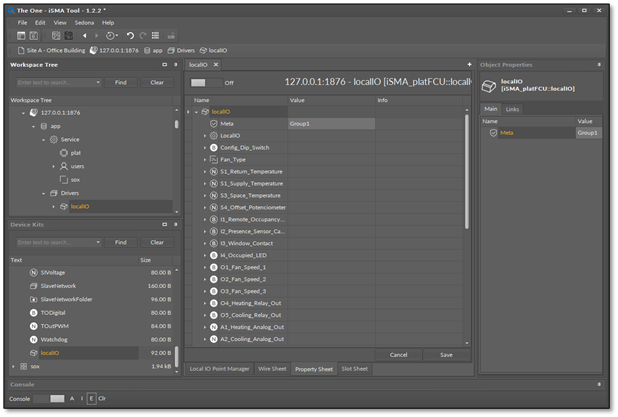Open the Sedona menu
Image resolution: width=618 pixels, height=417 pixels.
[x=83, y=22]
